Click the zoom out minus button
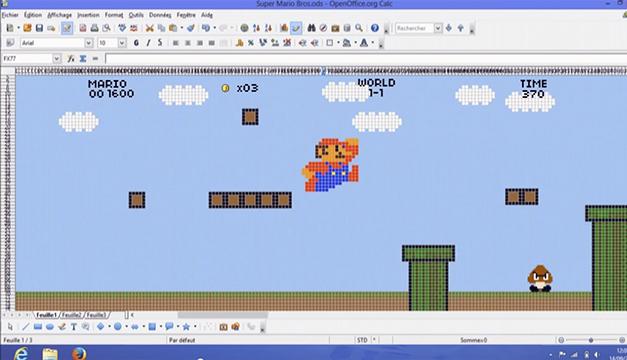The height and width of the screenshot is (360, 627). [561, 340]
